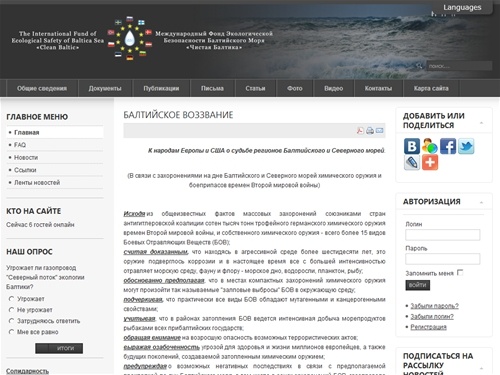Click the Солидарность link in sidebar
The height and width of the screenshot is (375, 500).
click(27, 371)
